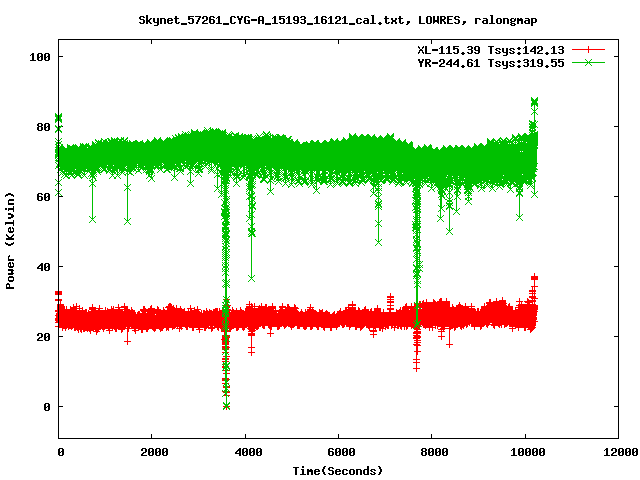Click the red XL legend line sample

[x=590, y=49]
